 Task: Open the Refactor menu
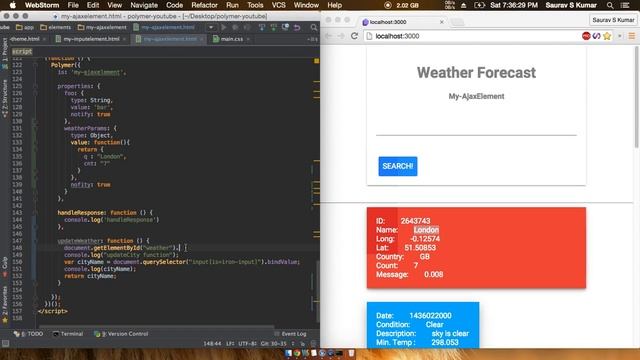point(204,5)
